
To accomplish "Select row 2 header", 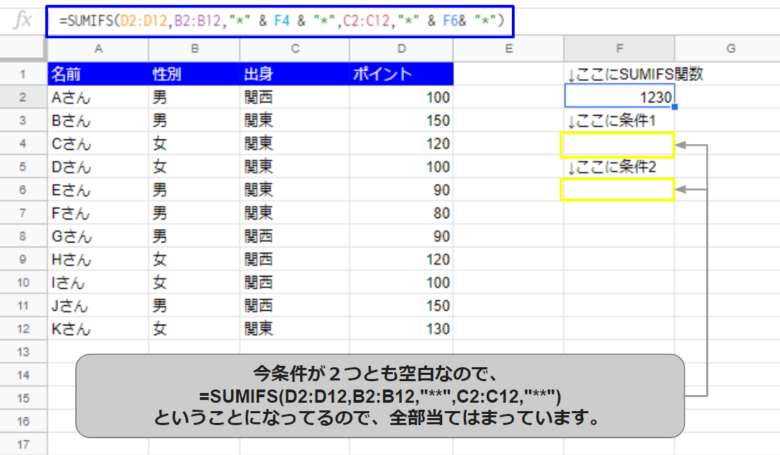I will [x=23, y=97].
